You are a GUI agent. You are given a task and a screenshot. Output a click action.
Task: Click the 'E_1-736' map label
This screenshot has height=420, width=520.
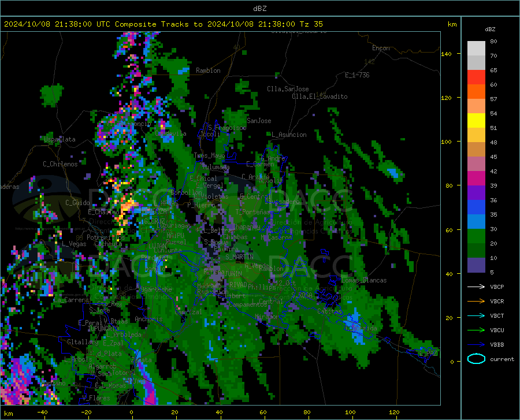pos(357,75)
